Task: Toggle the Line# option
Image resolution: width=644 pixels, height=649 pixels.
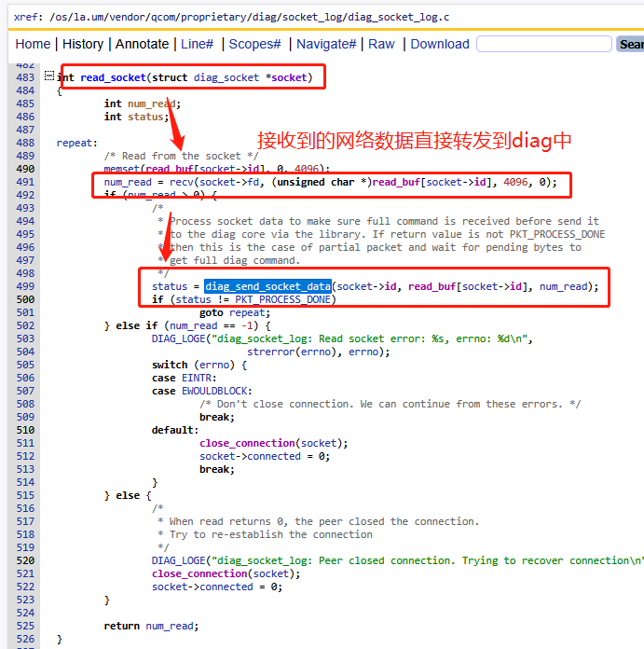Action: pos(197,44)
